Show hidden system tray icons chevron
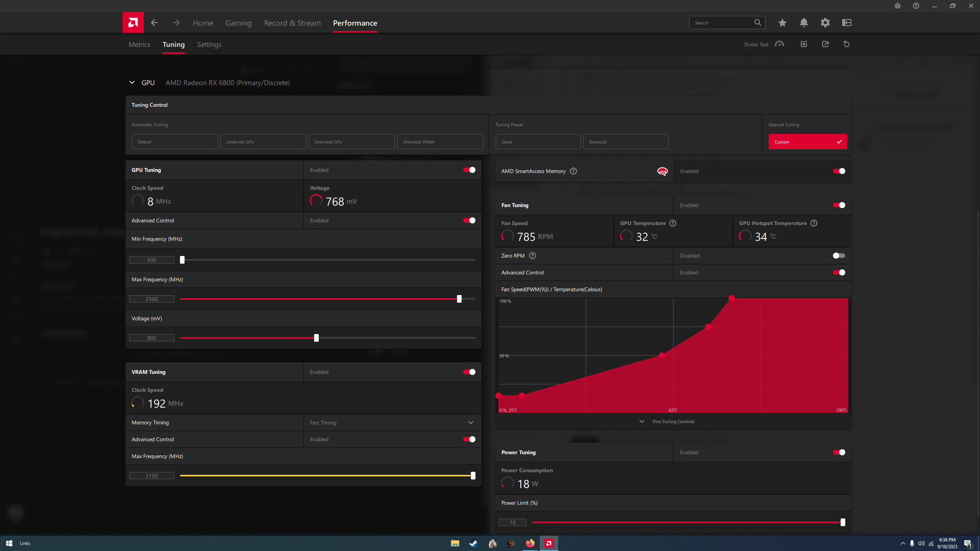This screenshot has height=551, width=980. (903, 543)
